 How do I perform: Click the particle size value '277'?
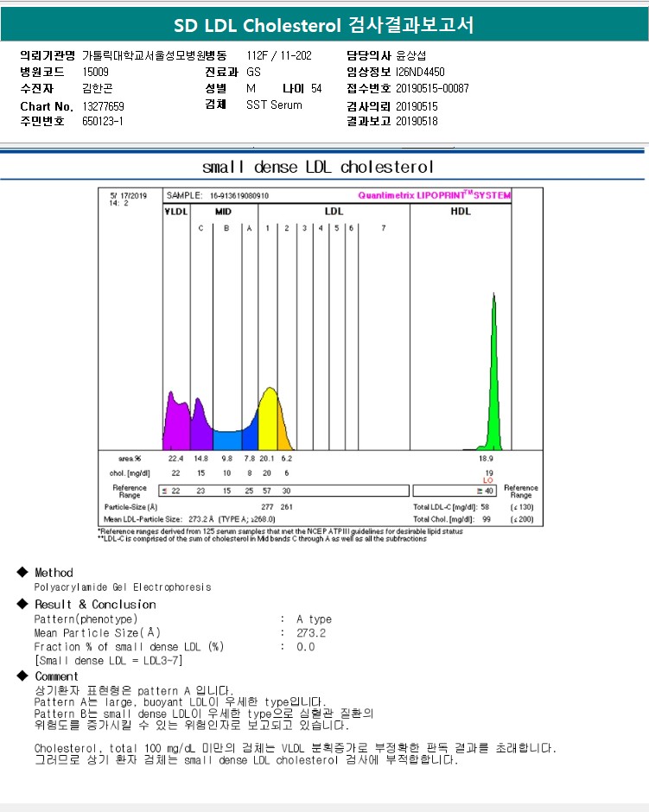[267, 507]
